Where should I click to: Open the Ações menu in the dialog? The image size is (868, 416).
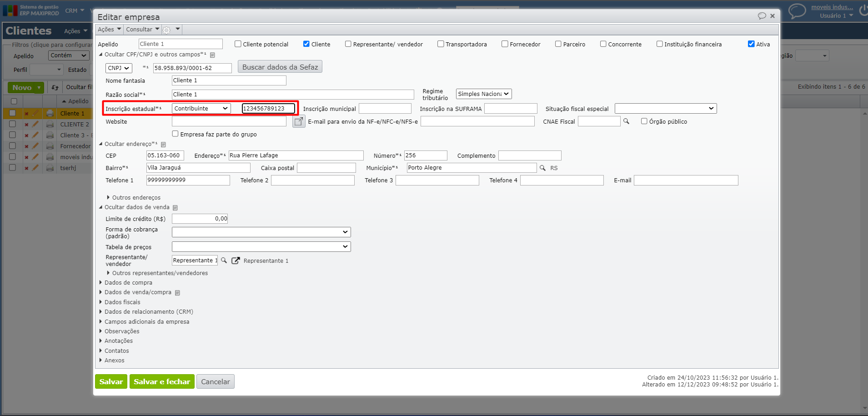(x=109, y=30)
